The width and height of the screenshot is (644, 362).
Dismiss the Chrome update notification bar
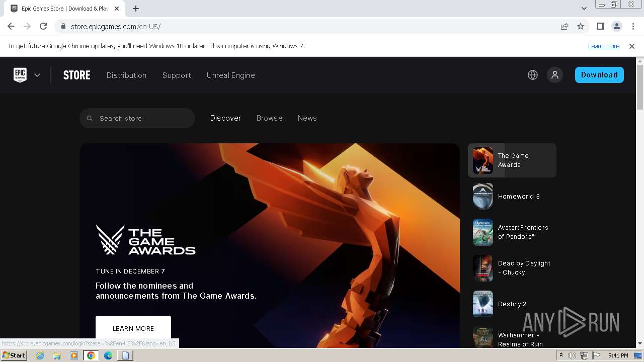[x=632, y=46]
